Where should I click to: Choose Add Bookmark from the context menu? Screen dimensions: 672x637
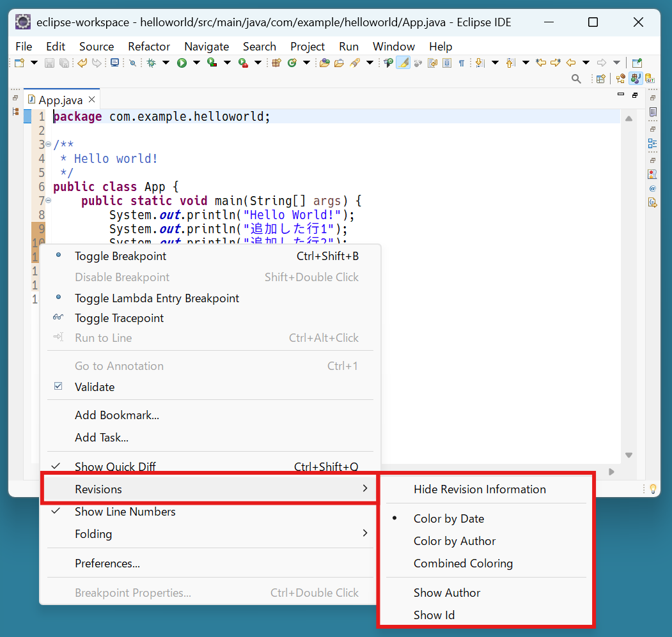click(116, 415)
